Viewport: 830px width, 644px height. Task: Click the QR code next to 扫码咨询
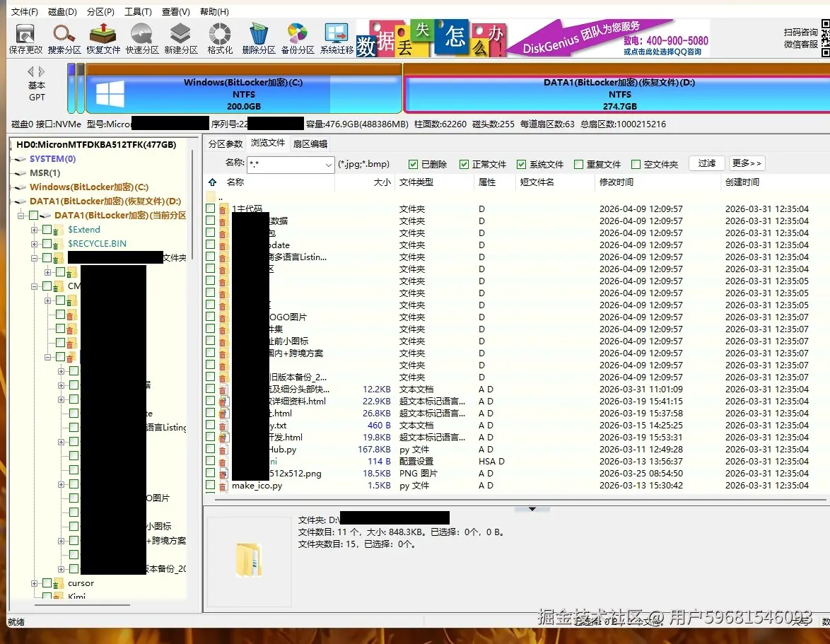pyautogui.click(x=825, y=38)
